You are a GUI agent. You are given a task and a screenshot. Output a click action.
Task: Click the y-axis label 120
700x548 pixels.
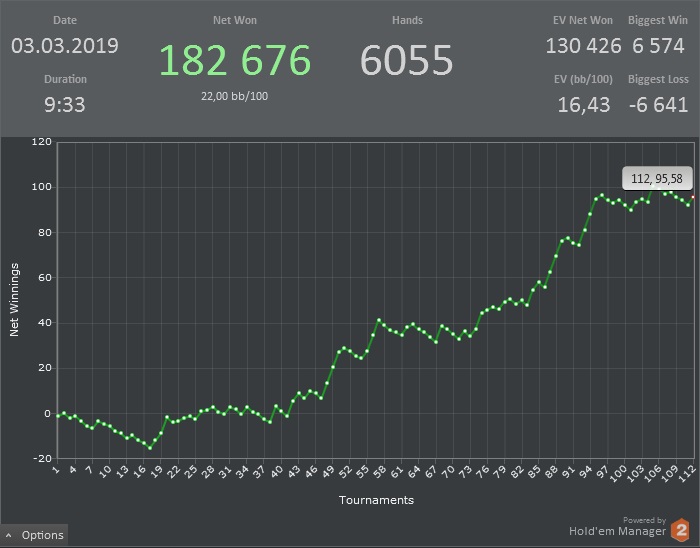point(42,142)
